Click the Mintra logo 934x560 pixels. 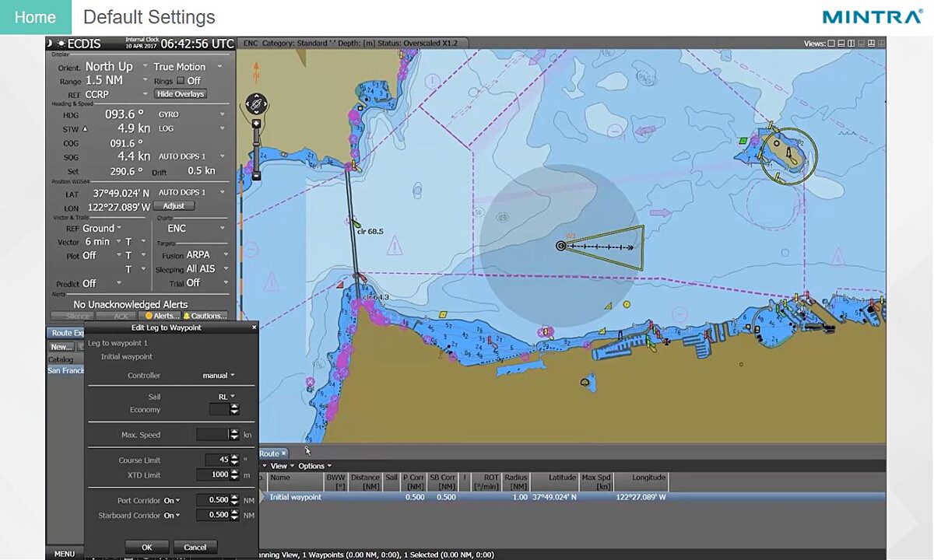tap(872, 17)
